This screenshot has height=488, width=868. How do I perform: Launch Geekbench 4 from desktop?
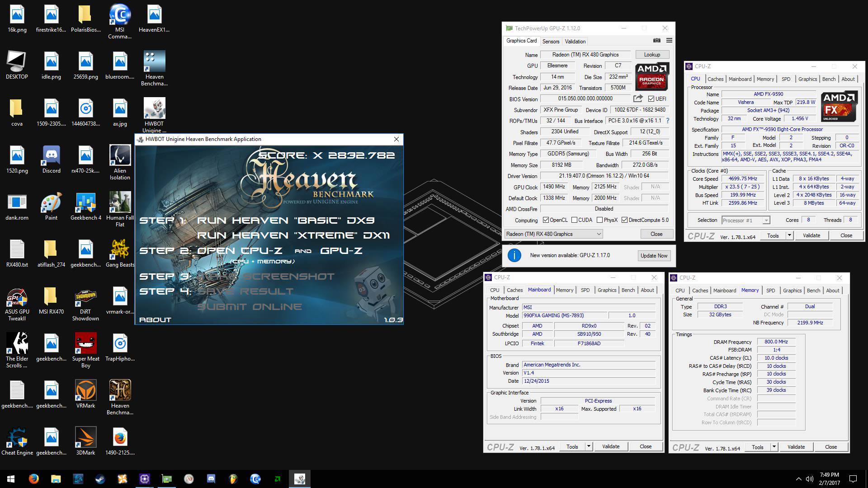(x=86, y=206)
